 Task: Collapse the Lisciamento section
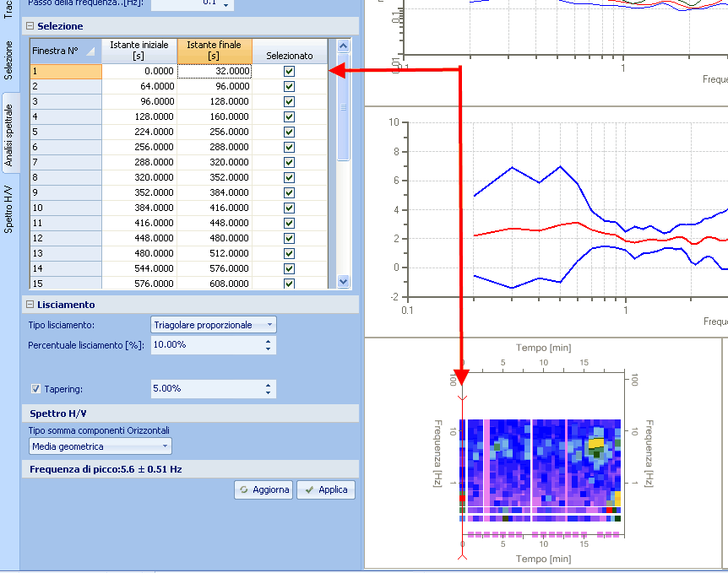(30, 305)
